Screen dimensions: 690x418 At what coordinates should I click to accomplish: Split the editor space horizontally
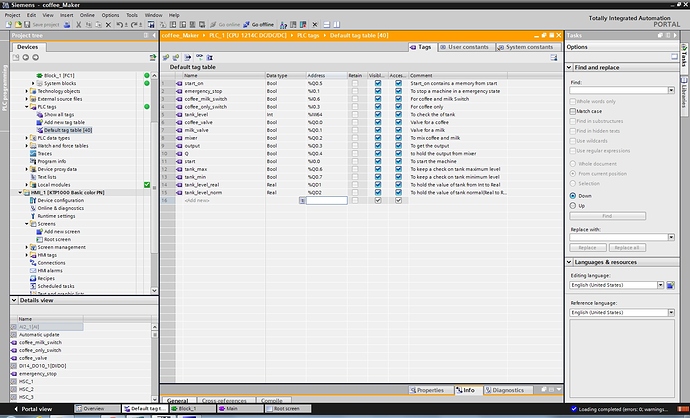click(x=327, y=25)
